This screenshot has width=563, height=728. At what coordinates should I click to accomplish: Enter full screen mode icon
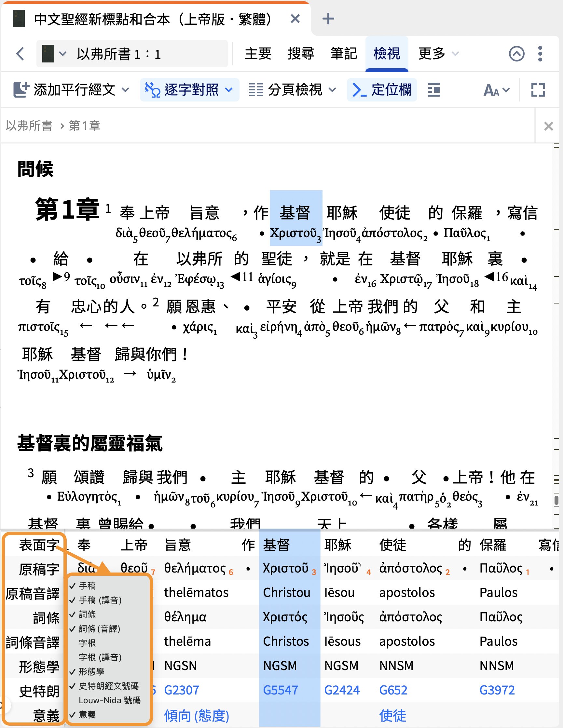pos(538,90)
